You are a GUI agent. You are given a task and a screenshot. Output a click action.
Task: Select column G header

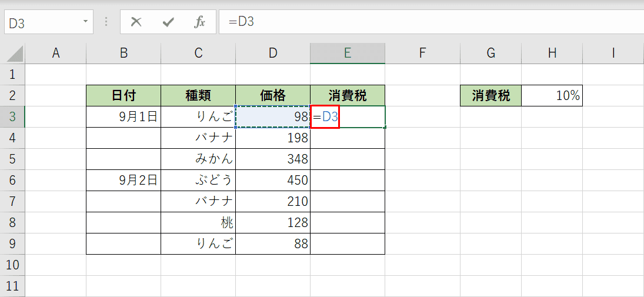[x=491, y=54]
